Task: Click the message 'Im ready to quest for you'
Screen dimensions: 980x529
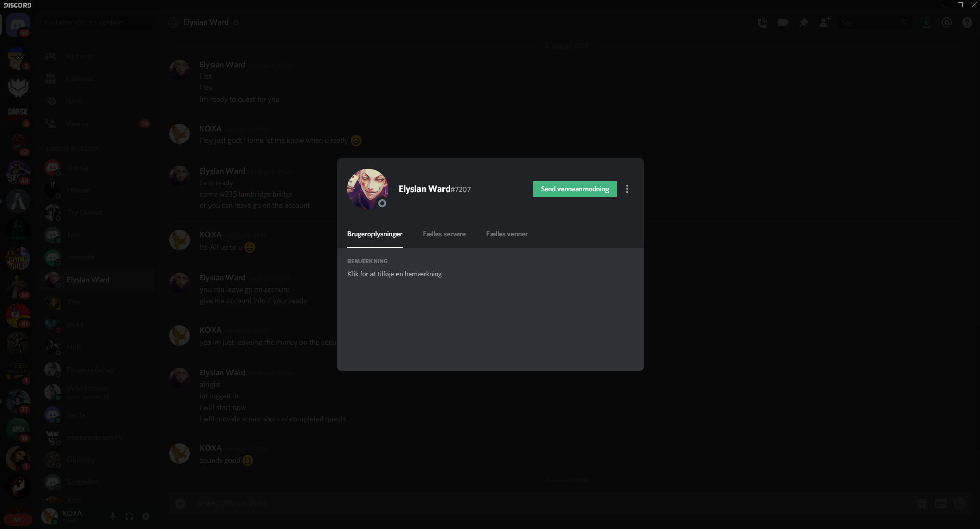Action: tap(240, 99)
